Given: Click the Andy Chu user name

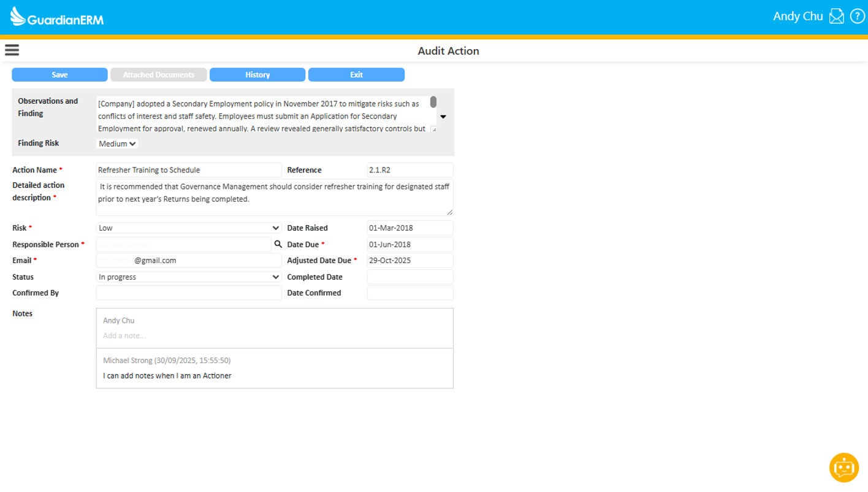Looking at the screenshot, I should pyautogui.click(x=798, y=17).
